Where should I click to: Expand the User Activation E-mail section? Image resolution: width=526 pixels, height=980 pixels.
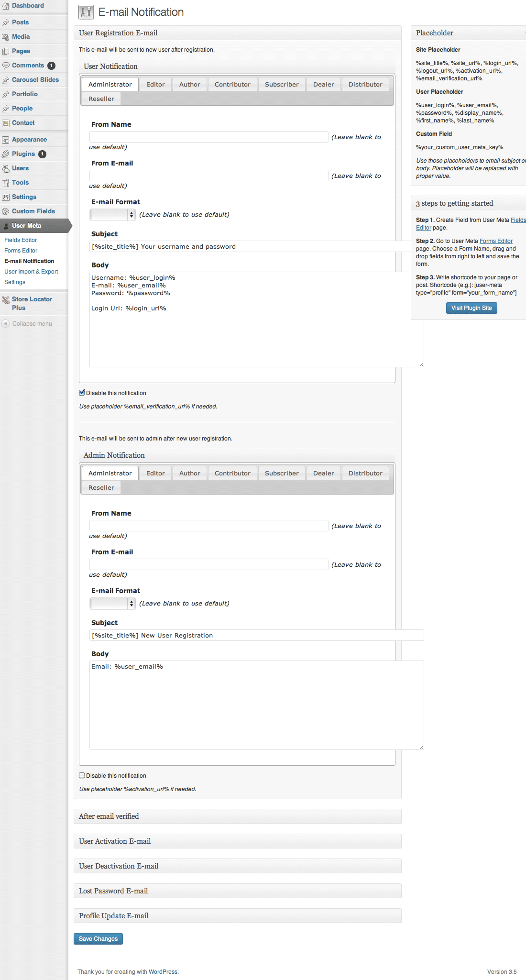(x=237, y=841)
